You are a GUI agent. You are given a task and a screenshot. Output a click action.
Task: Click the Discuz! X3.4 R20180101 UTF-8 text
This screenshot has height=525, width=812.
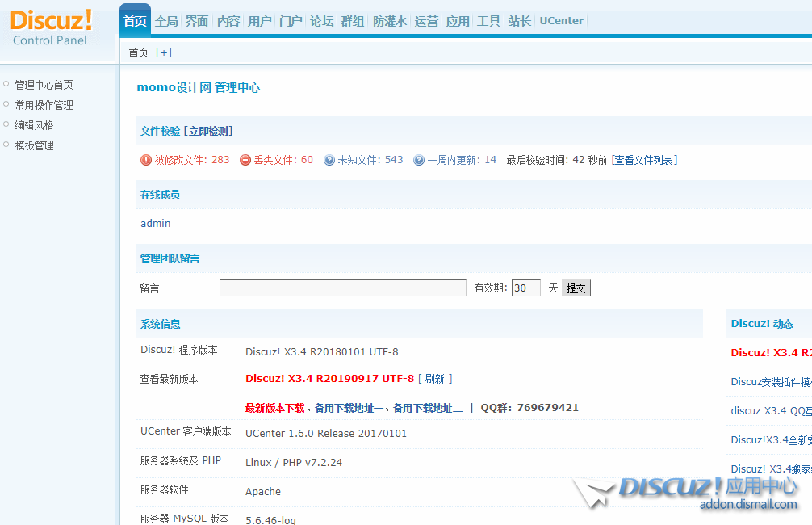click(321, 352)
